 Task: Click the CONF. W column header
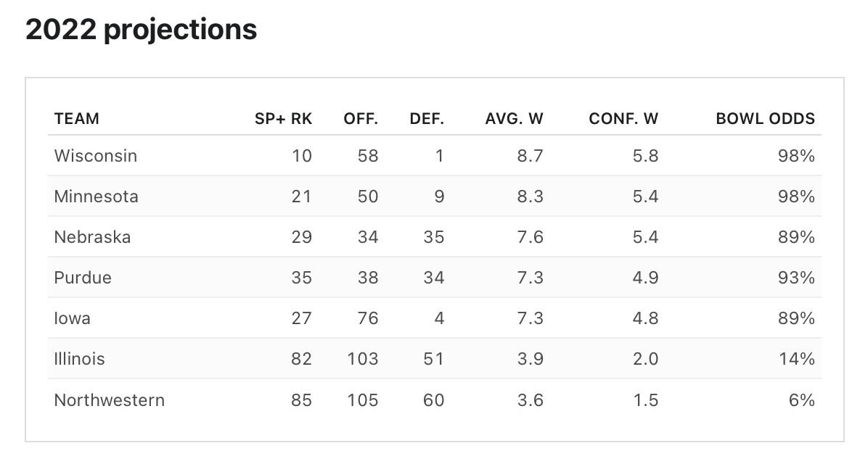[x=623, y=118]
